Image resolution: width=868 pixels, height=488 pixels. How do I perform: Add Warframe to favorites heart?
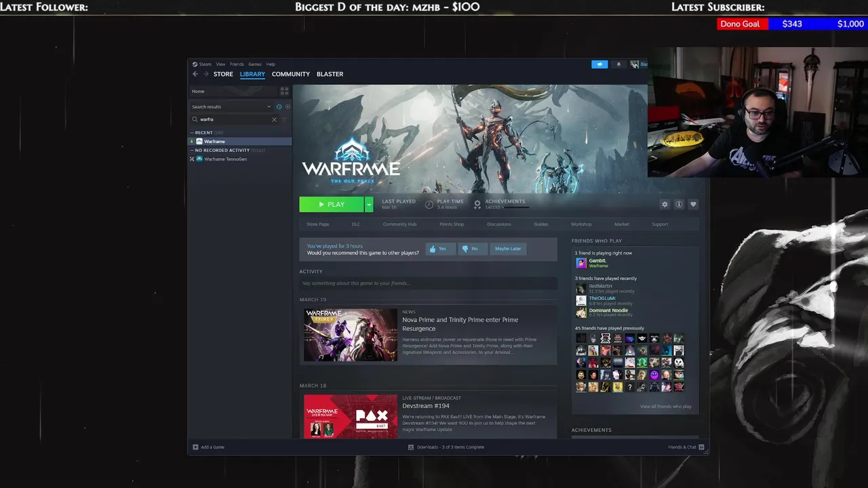click(693, 204)
